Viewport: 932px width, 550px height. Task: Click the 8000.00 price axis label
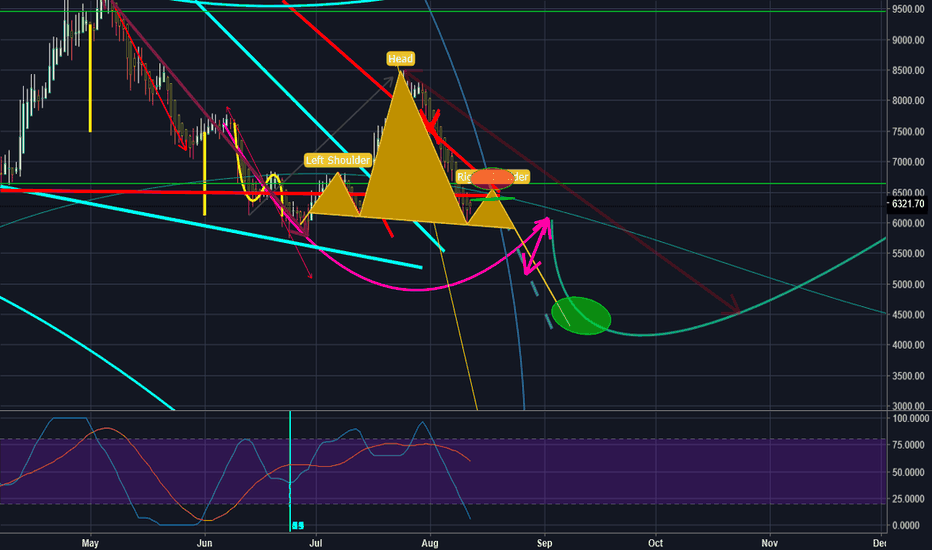pos(908,100)
